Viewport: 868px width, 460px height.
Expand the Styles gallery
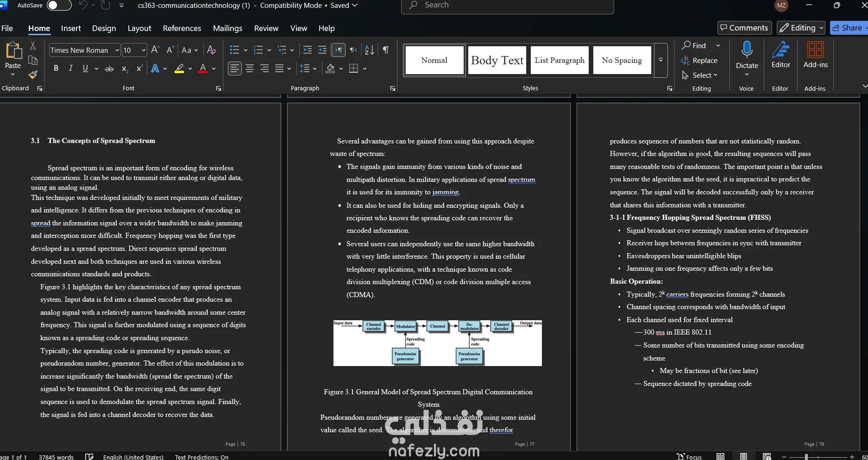[660, 60]
